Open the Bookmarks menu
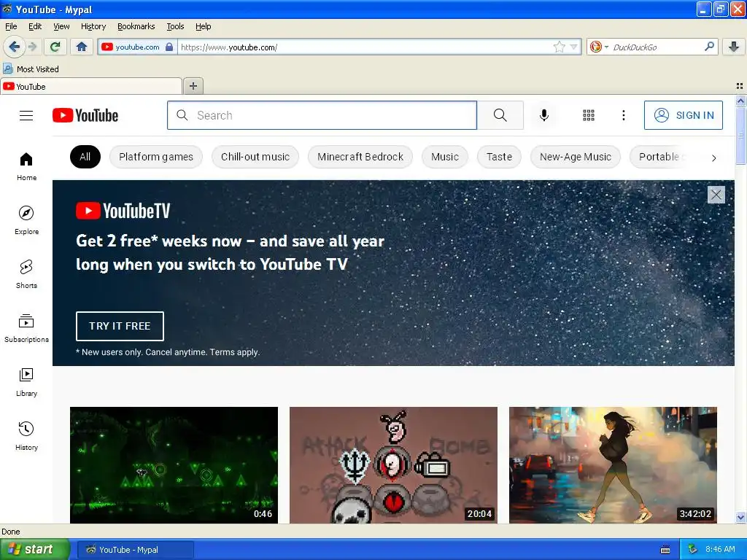Viewport: 747px width, 560px height. (x=136, y=26)
